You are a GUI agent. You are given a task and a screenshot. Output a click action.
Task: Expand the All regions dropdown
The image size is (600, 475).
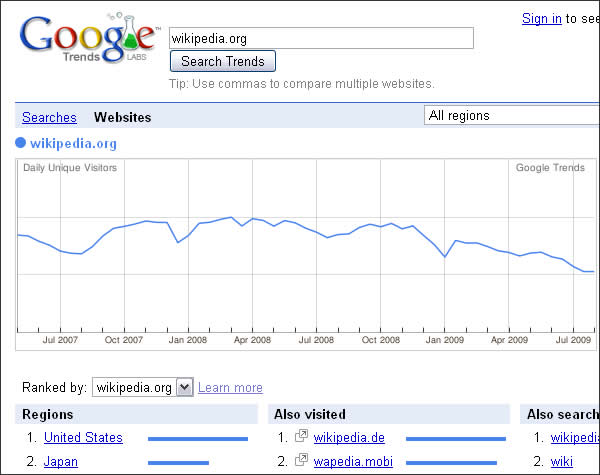tap(511, 116)
